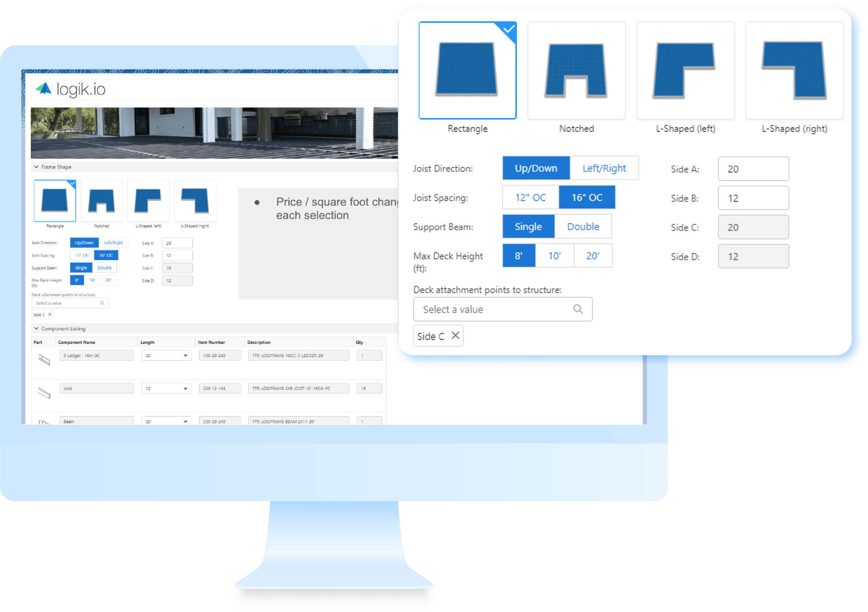Click the Description column header
Viewport: 868px width, 612px height.
pyautogui.click(x=259, y=342)
